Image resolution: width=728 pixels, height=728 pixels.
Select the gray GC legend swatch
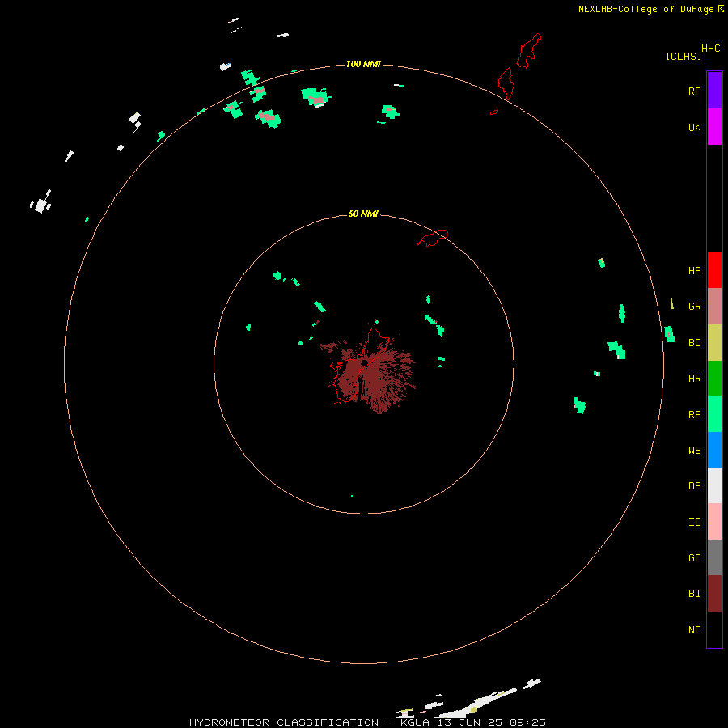coord(714,557)
